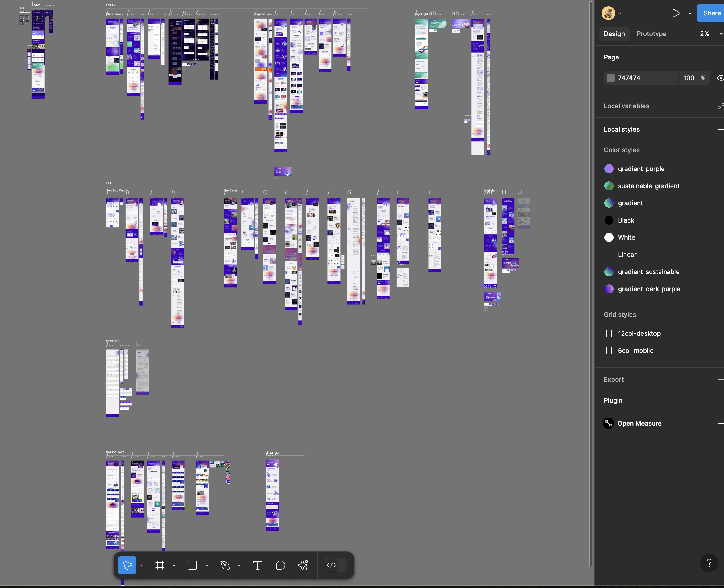Click the canvas vertical scrollbar
Viewport: 724px width, 588px height.
(590, 285)
